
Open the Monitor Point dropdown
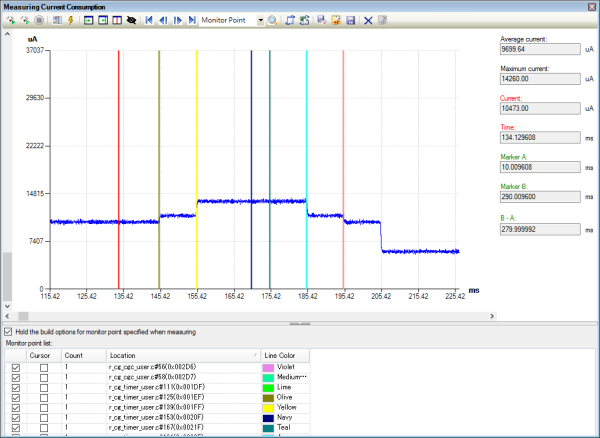coord(259,20)
